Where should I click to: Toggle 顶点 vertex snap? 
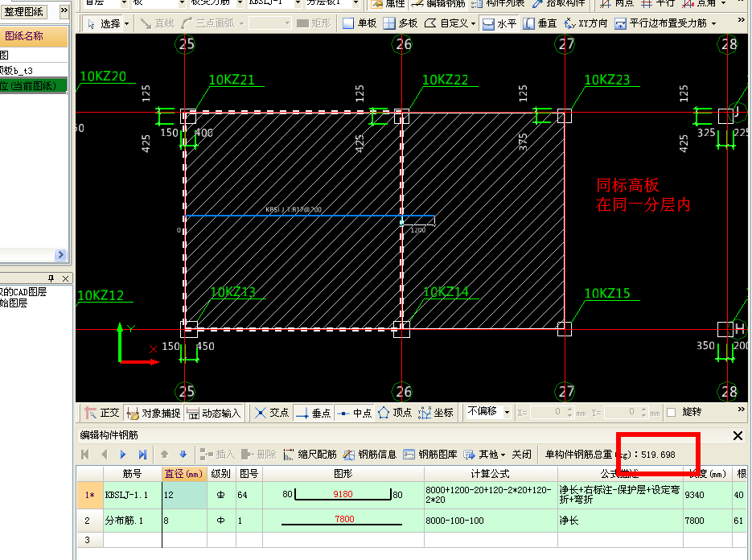(395, 413)
